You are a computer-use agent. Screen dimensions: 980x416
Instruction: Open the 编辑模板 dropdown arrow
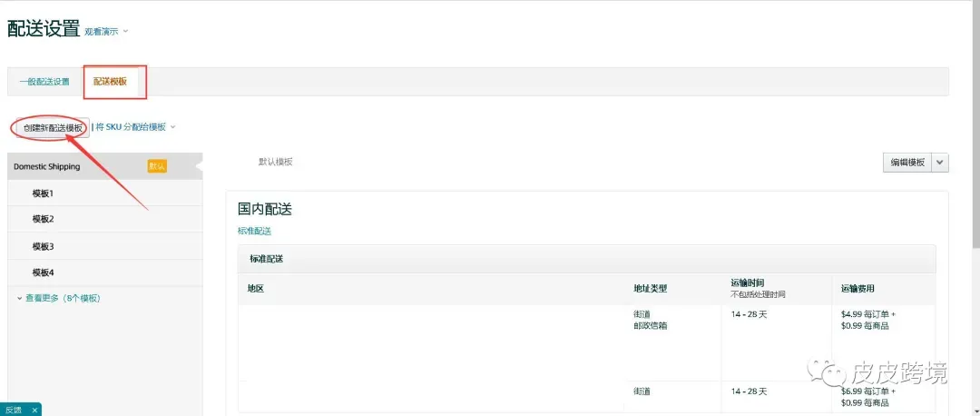940,162
